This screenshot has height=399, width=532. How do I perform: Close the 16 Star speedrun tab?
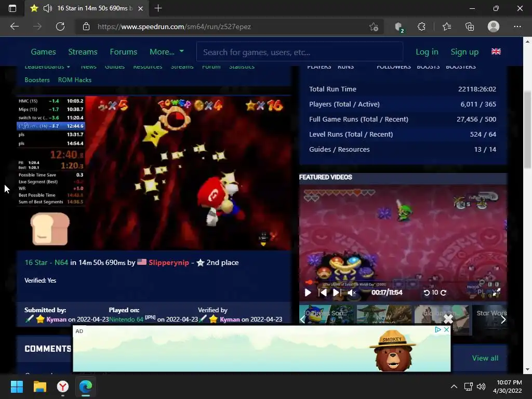click(140, 8)
